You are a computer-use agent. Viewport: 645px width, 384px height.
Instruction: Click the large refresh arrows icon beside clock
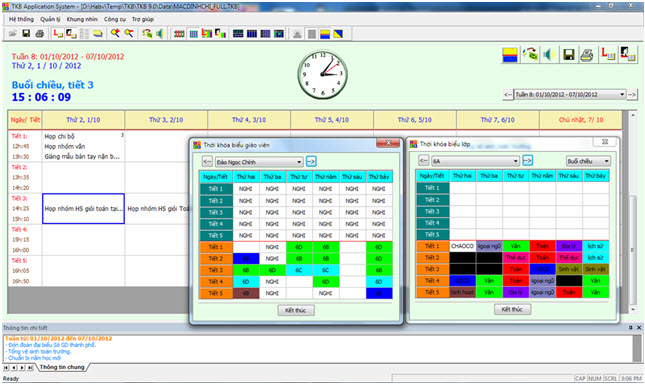click(x=530, y=55)
